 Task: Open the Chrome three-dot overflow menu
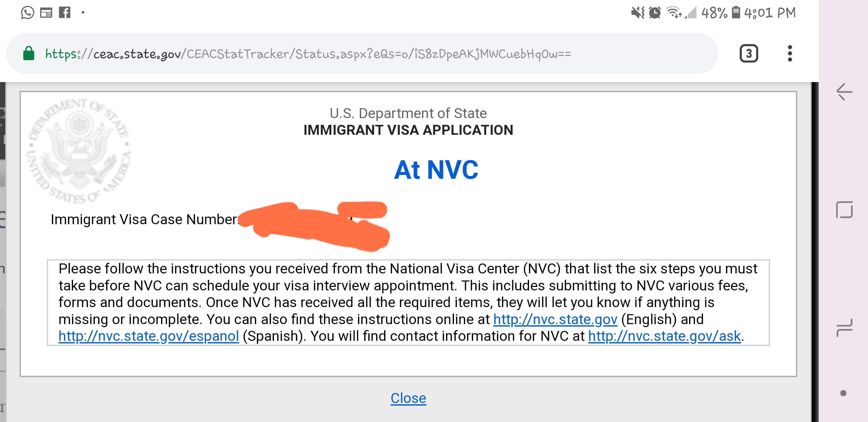[x=790, y=54]
